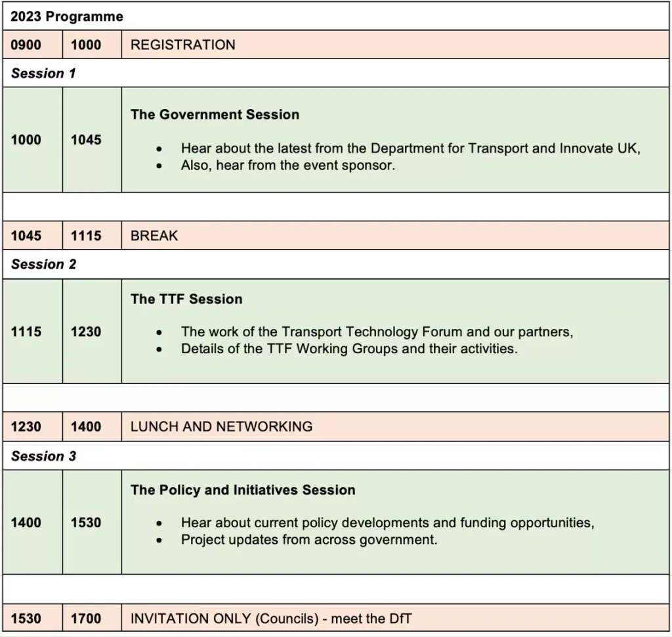Viewport: 672px width, 637px height.
Task: Click The TTF Session heading
Action: pyautogui.click(x=186, y=299)
